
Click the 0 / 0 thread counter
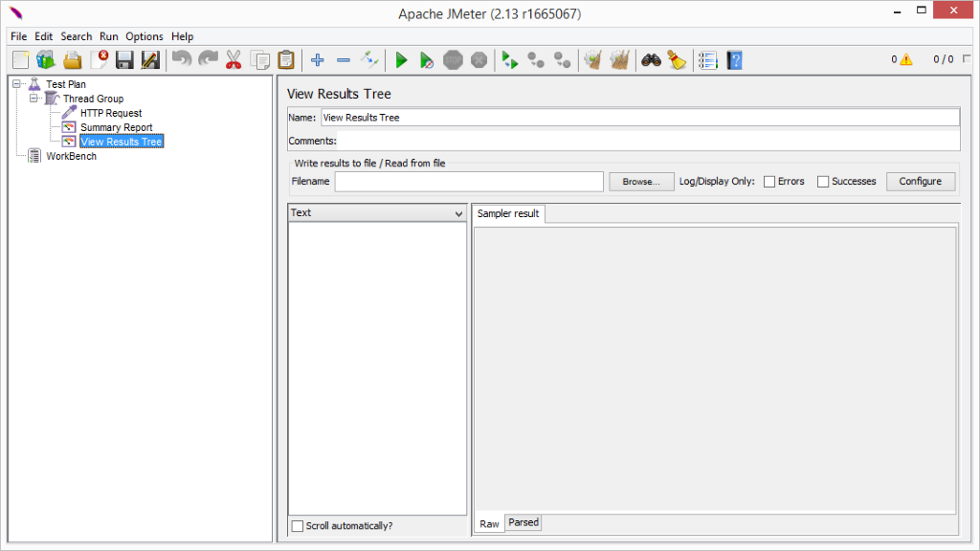[x=943, y=59]
